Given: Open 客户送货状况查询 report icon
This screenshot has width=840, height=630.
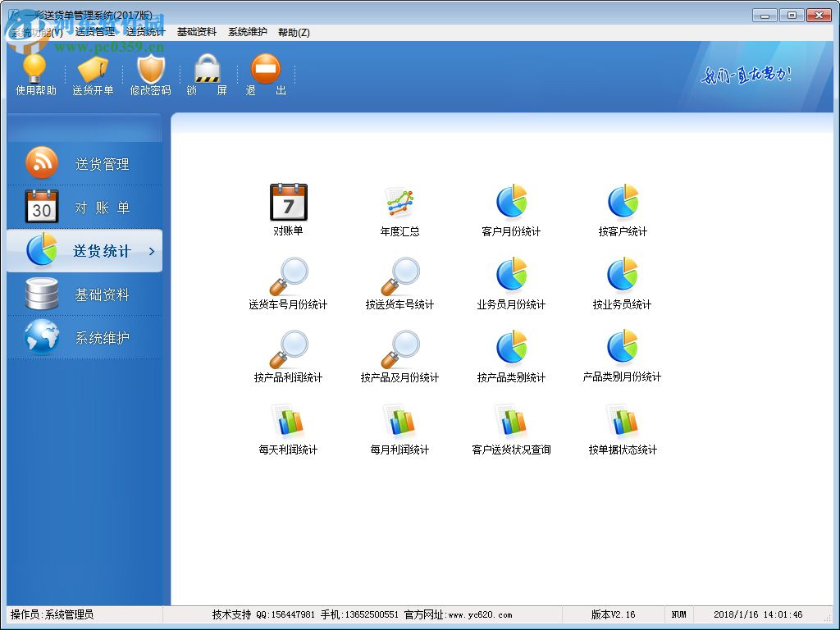Looking at the screenshot, I should (x=511, y=422).
